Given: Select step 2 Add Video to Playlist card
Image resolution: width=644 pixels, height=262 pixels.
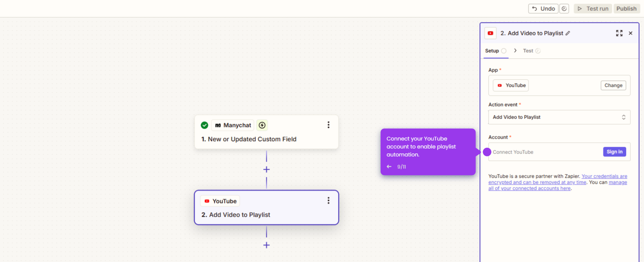Looking at the screenshot, I should pyautogui.click(x=266, y=208).
